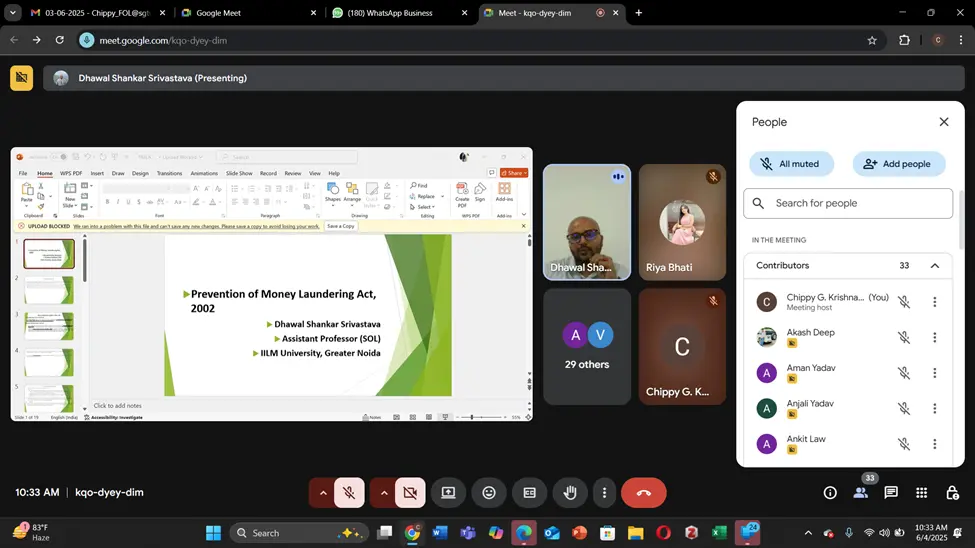Toggle the camera on or off
The image size is (975, 548).
point(409,493)
